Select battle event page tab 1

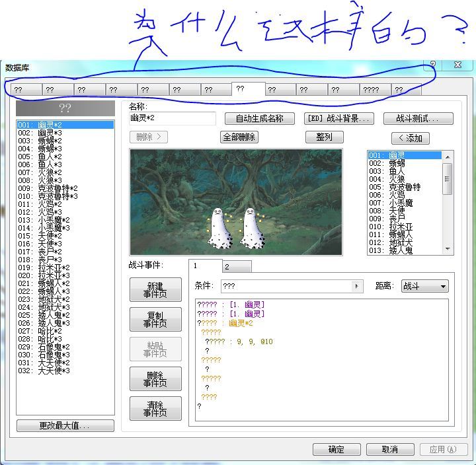tap(205, 266)
